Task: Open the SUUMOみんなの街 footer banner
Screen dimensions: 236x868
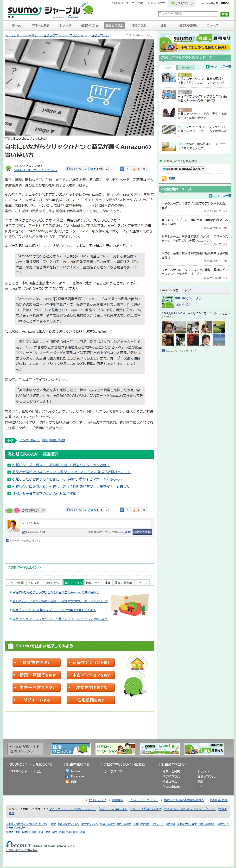Action: point(160,749)
